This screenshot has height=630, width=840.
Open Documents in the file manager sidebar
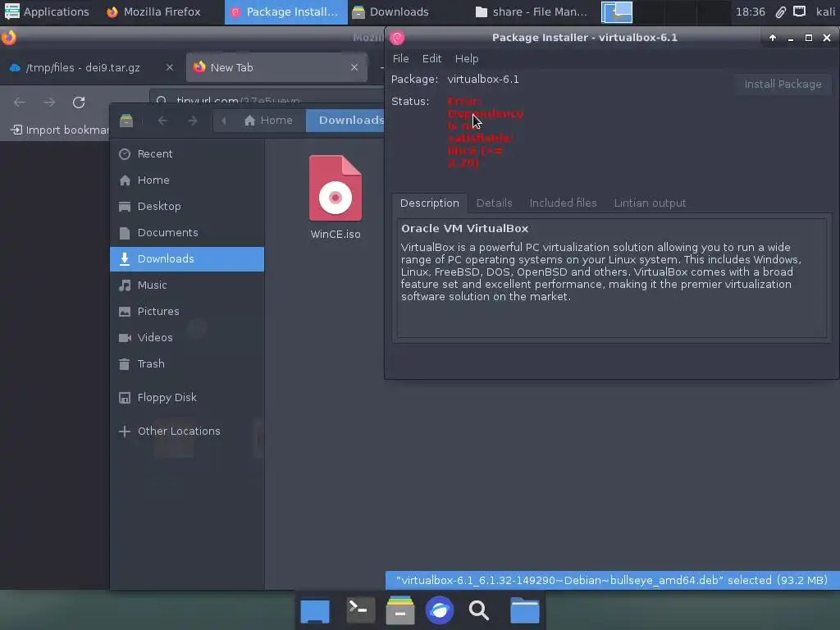click(x=186, y=232)
